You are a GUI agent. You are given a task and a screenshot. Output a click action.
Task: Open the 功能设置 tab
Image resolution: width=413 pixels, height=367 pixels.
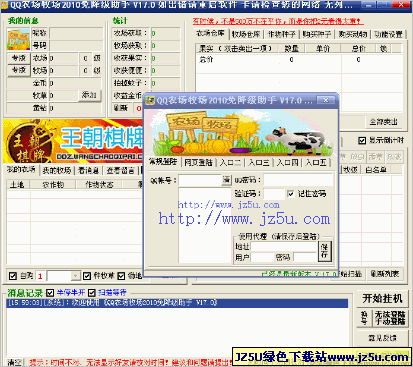388,34
